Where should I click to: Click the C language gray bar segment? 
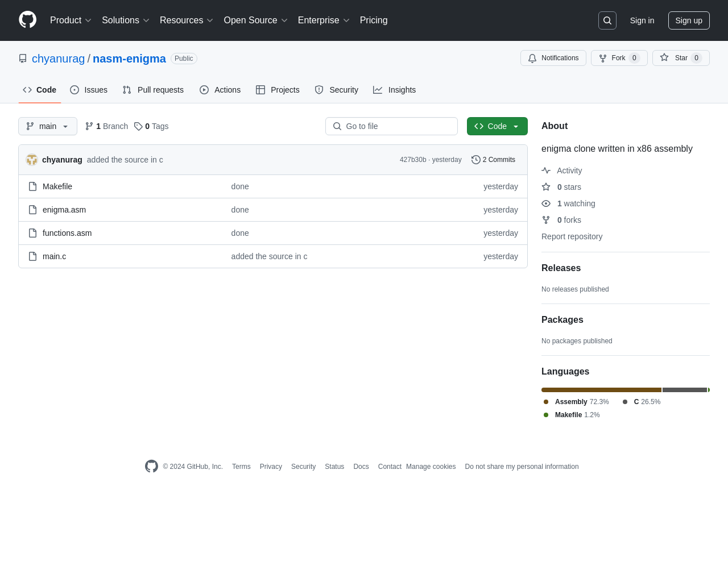685,390
